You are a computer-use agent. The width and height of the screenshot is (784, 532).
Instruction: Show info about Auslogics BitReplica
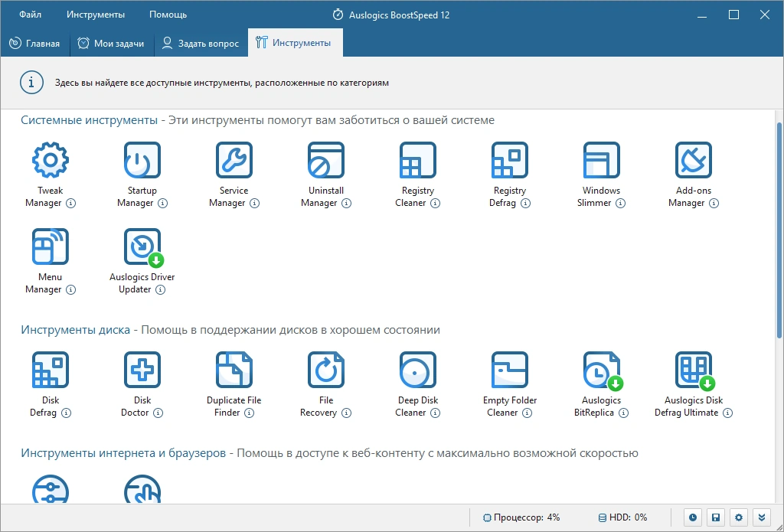click(x=623, y=413)
